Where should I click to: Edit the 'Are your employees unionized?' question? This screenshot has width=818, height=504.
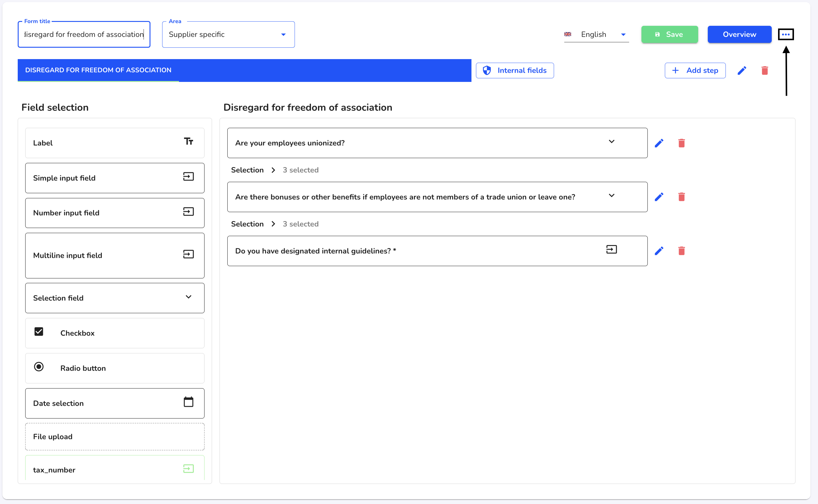coord(659,143)
